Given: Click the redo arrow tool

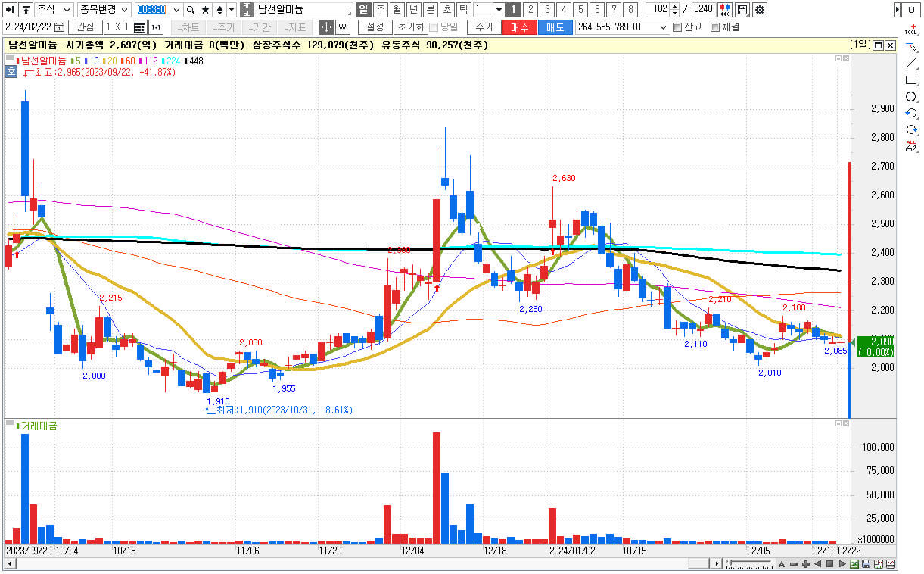Looking at the screenshot, I should (911, 130).
